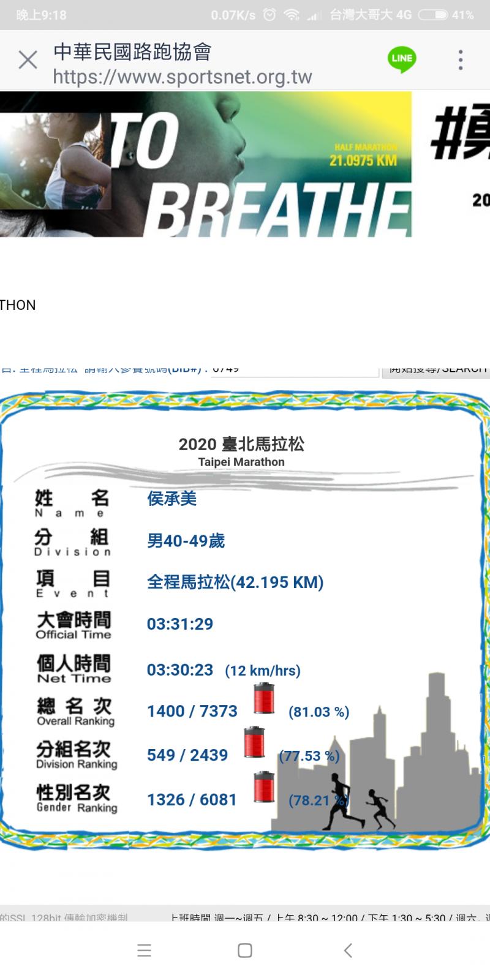
Task: Tap the Wi-Fi status icon
Action: click(x=292, y=15)
